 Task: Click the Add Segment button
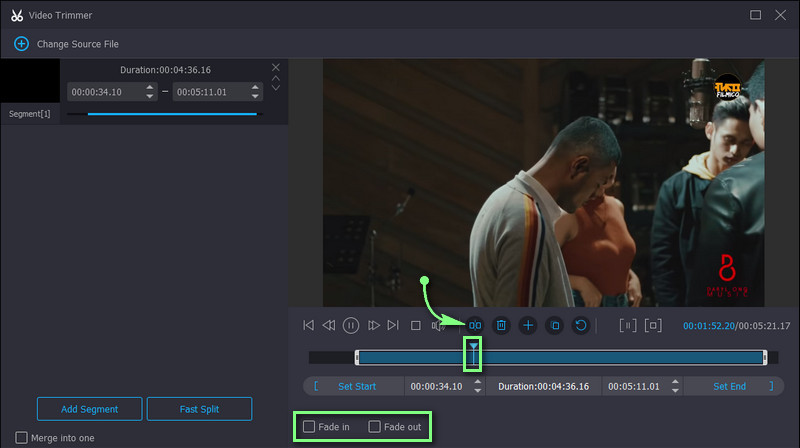pyautogui.click(x=90, y=409)
